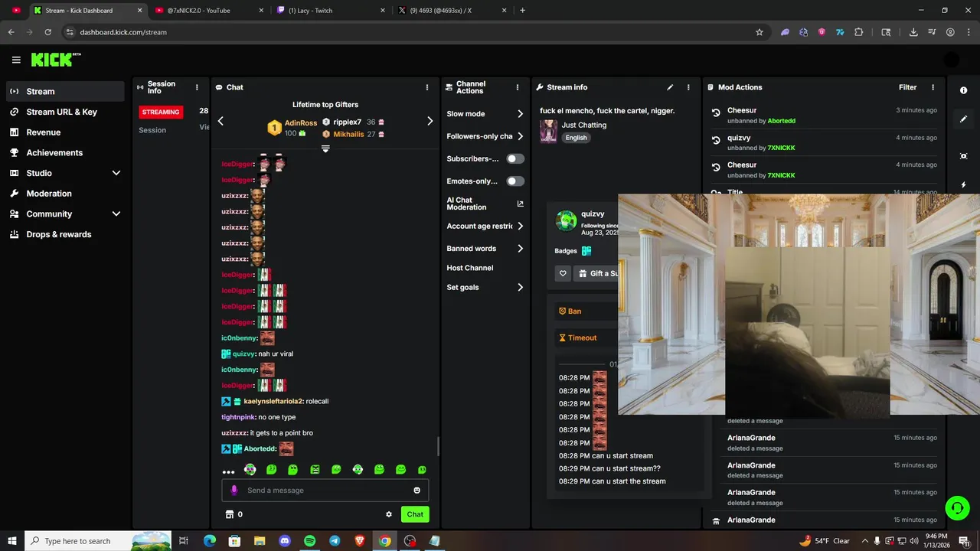This screenshot has width=980, height=551.
Task: Click the pencil icon in right sidebar
Action: click(963, 119)
